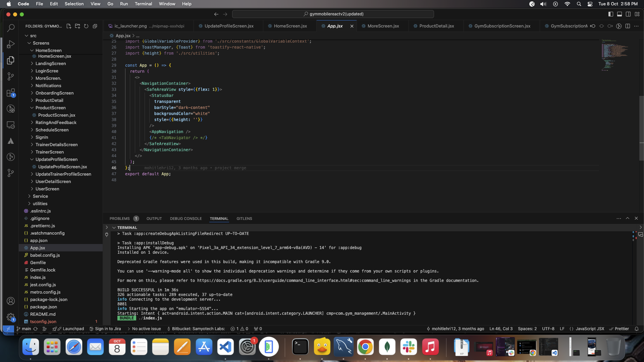The width and height of the screenshot is (644, 362).
Task: Refresh the explorer folder list
Action: 86,26
